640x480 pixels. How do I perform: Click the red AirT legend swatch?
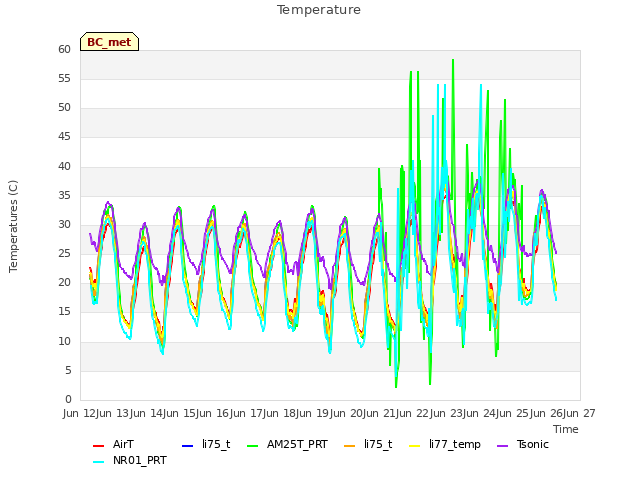pyautogui.click(x=99, y=446)
